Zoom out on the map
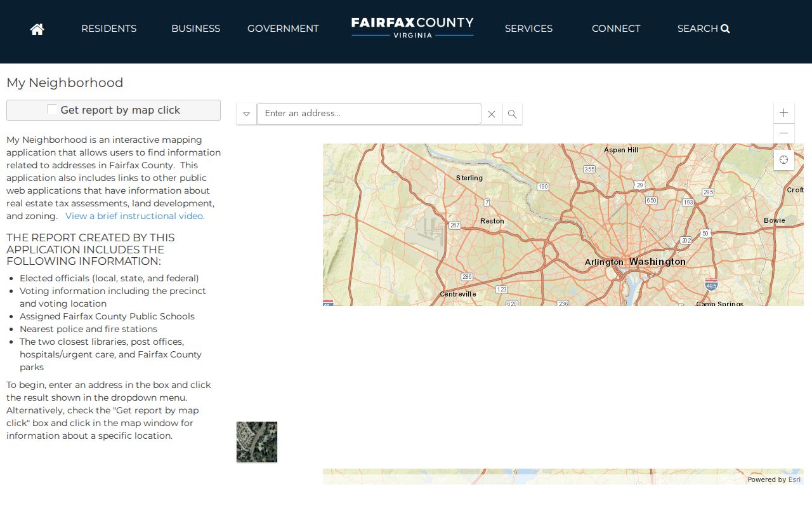The image size is (812, 508). click(x=784, y=133)
